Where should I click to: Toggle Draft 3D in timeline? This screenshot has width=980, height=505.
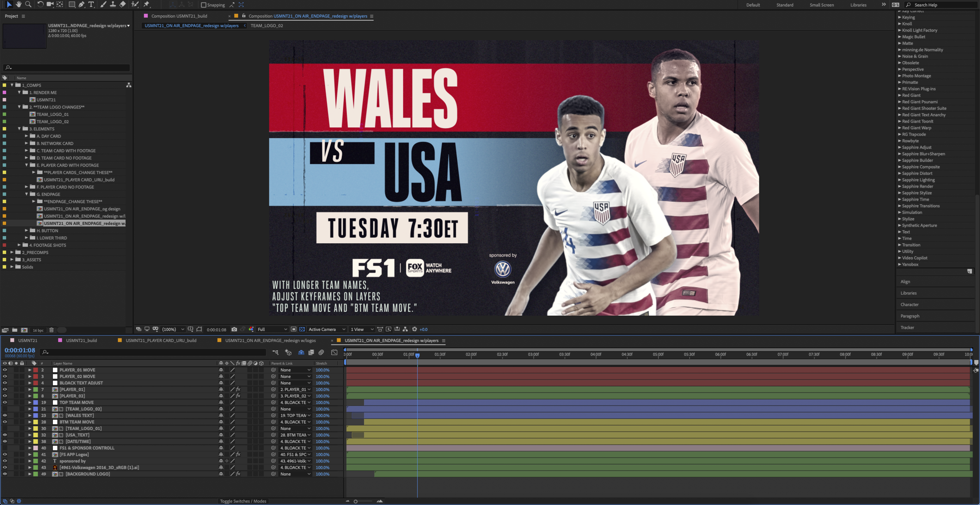point(288,353)
